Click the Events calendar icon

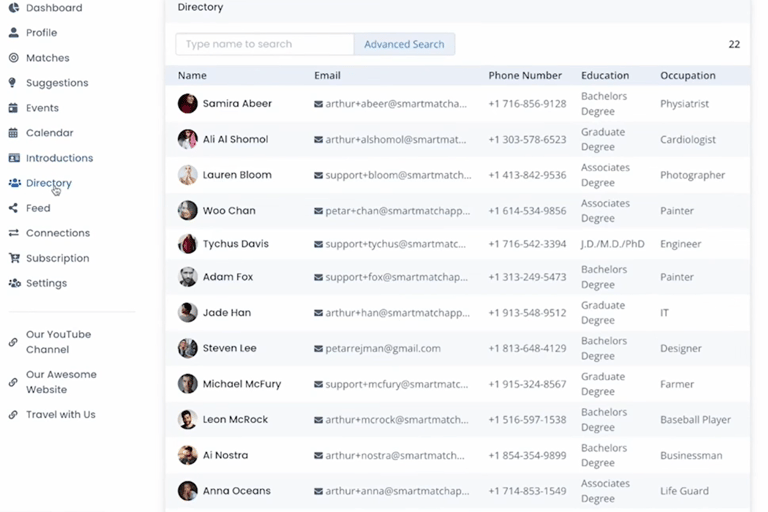13,108
